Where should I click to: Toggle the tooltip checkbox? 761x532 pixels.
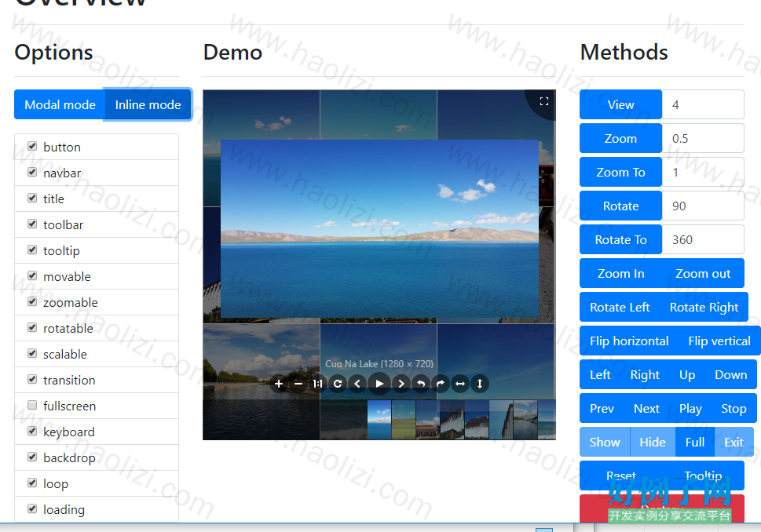pos(32,250)
